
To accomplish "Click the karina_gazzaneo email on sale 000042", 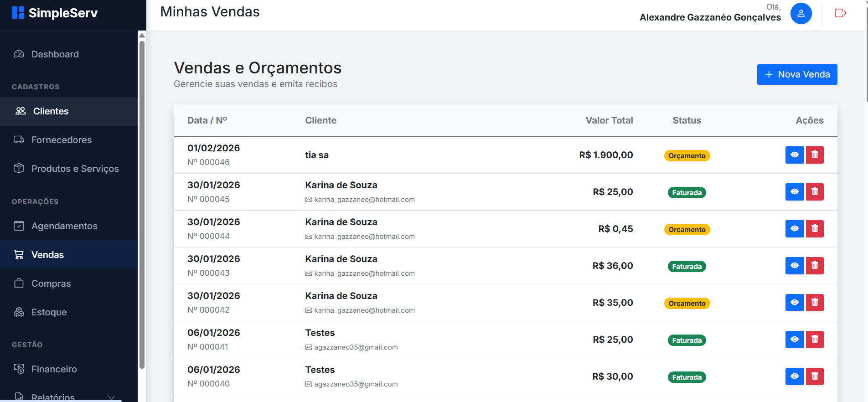I will tap(364, 310).
